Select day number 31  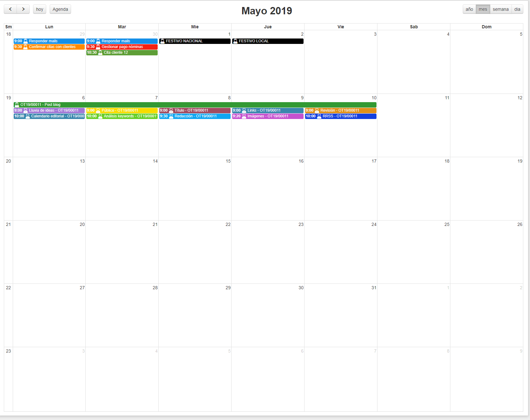(374, 288)
